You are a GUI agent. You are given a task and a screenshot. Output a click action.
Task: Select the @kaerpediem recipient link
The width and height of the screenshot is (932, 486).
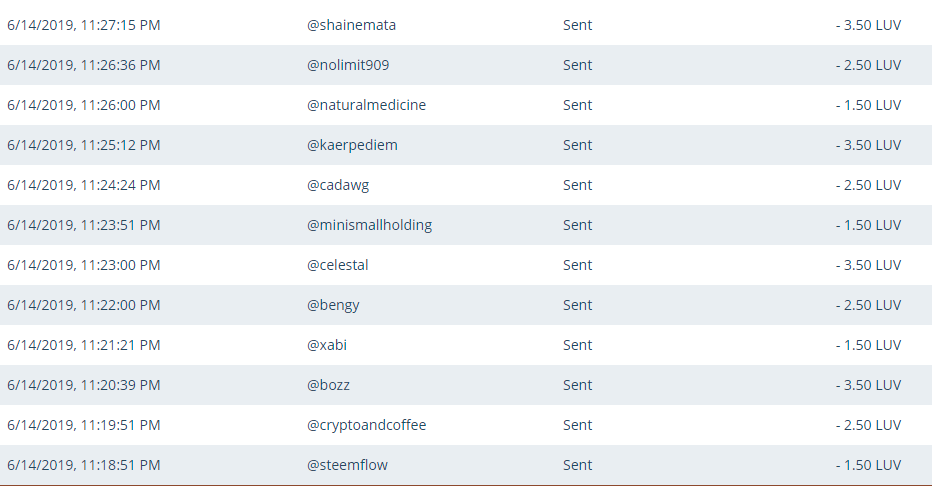pos(352,145)
